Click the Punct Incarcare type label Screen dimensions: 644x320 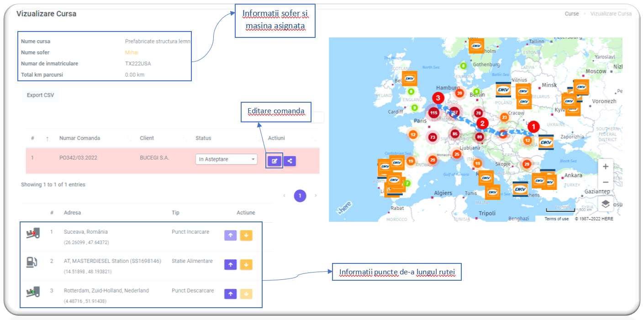click(x=190, y=232)
